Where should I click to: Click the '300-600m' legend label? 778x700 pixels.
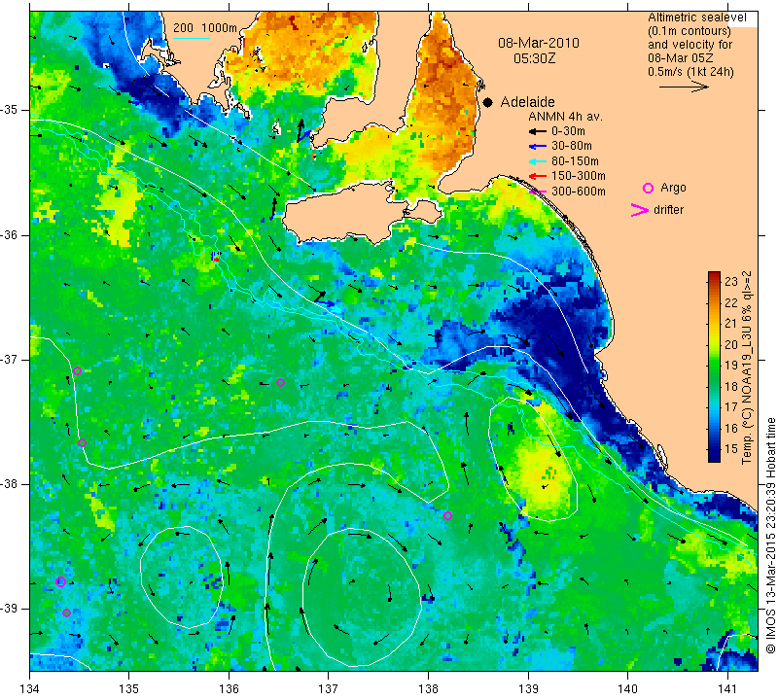tap(579, 192)
